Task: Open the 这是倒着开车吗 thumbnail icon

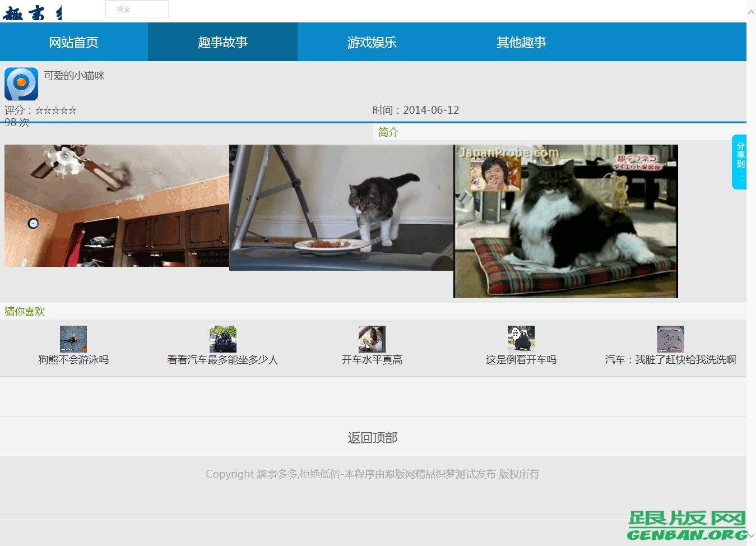Action: click(x=521, y=339)
